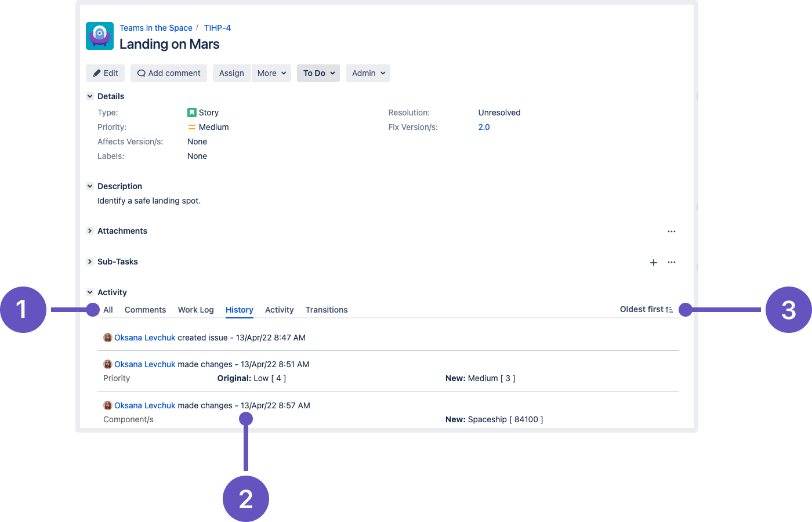Collapse the Description section
Viewport: 812px width, 522px height.
pos(90,186)
